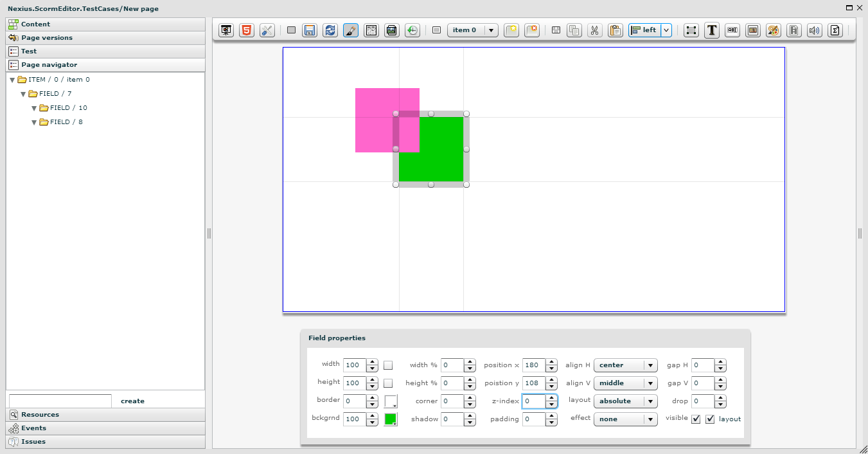Select the paintbrush design tool

click(x=350, y=30)
